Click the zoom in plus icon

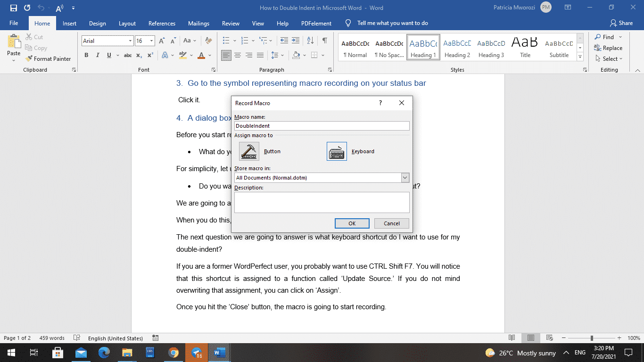[619, 338]
